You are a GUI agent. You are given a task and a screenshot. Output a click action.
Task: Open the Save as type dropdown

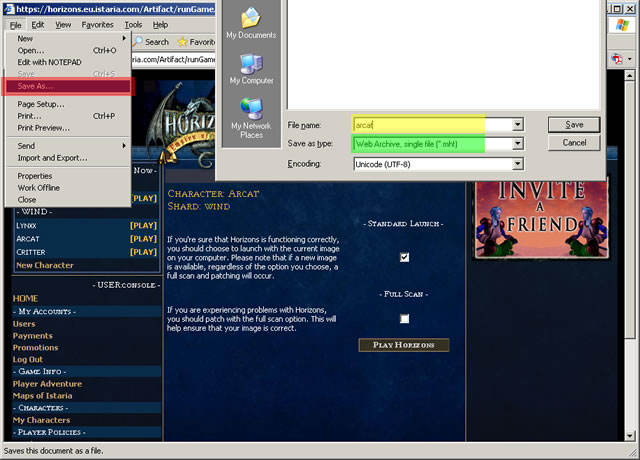pyautogui.click(x=517, y=144)
